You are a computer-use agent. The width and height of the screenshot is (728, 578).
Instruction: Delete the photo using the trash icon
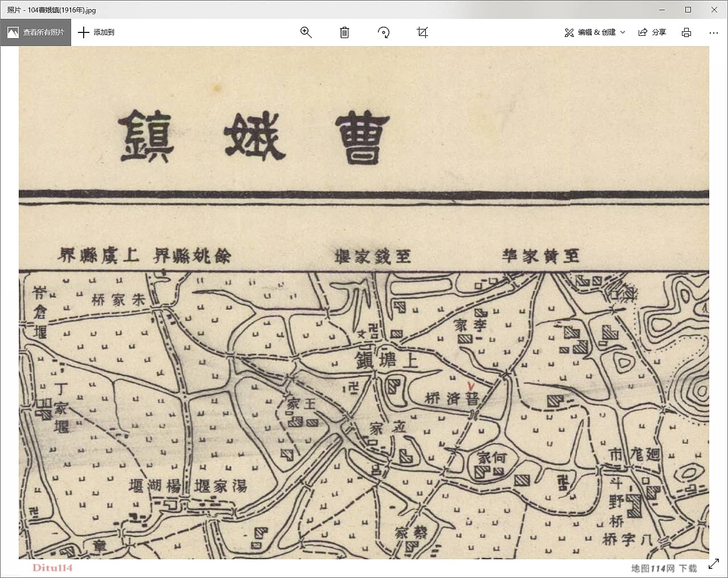(344, 32)
